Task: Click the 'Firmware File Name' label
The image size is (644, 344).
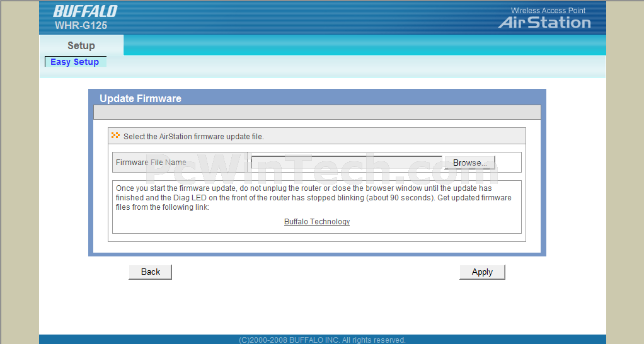Action: (151, 163)
